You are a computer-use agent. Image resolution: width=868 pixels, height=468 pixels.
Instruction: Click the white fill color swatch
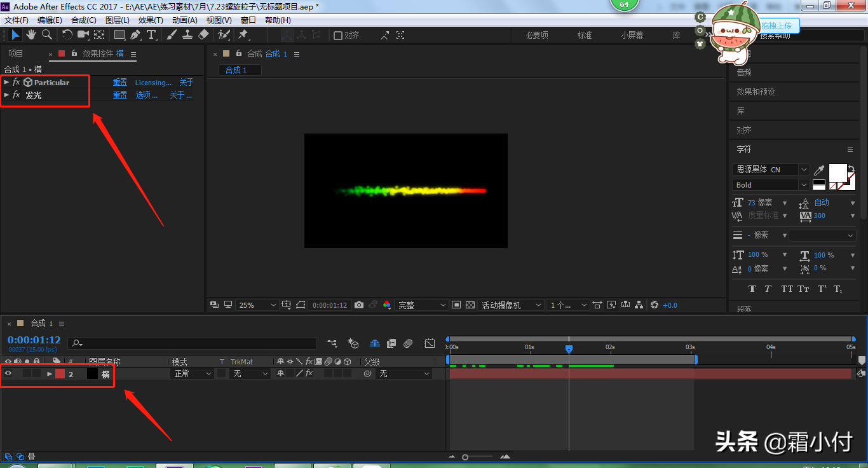click(x=837, y=173)
